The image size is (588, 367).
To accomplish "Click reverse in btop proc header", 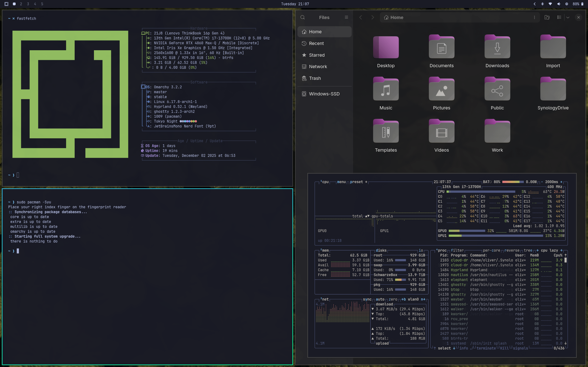I will coord(512,250).
